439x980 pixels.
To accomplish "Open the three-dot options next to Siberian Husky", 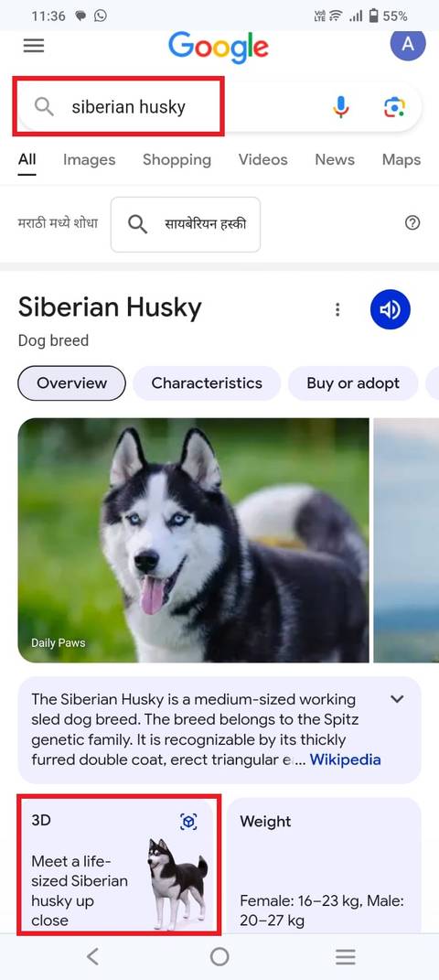I will pyautogui.click(x=337, y=309).
